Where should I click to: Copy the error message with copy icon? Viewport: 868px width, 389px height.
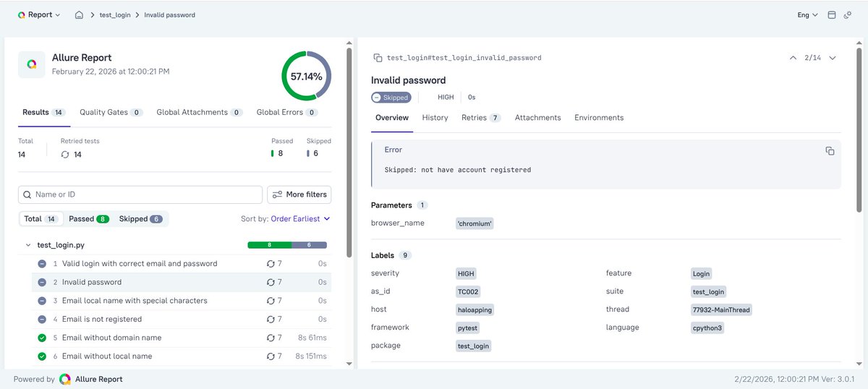coord(830,150)
